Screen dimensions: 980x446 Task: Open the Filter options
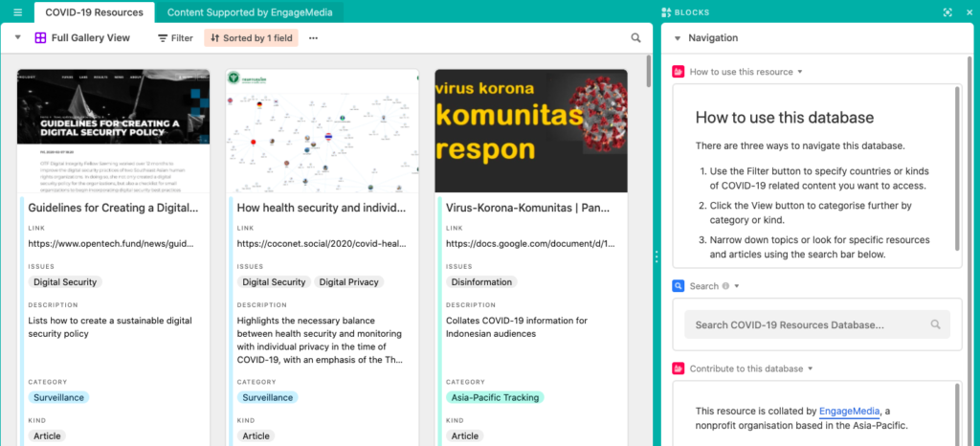175,38
